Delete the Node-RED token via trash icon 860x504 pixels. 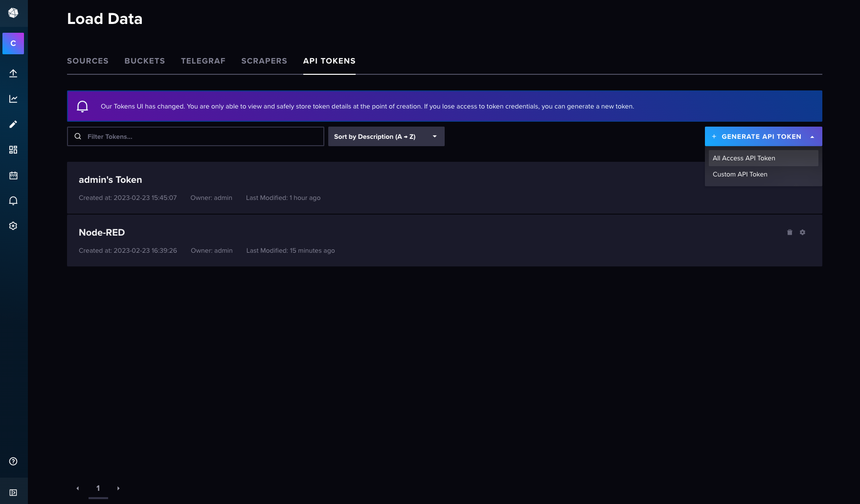pos(790,232)
